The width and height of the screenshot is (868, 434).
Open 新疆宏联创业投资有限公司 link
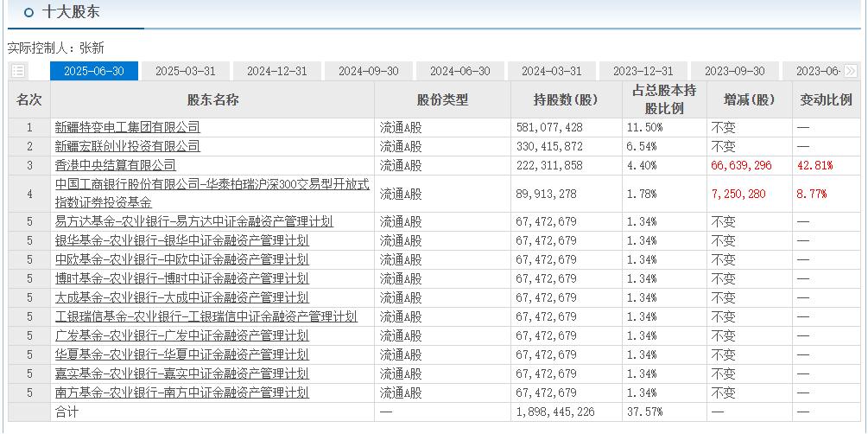tap(127, 146)
